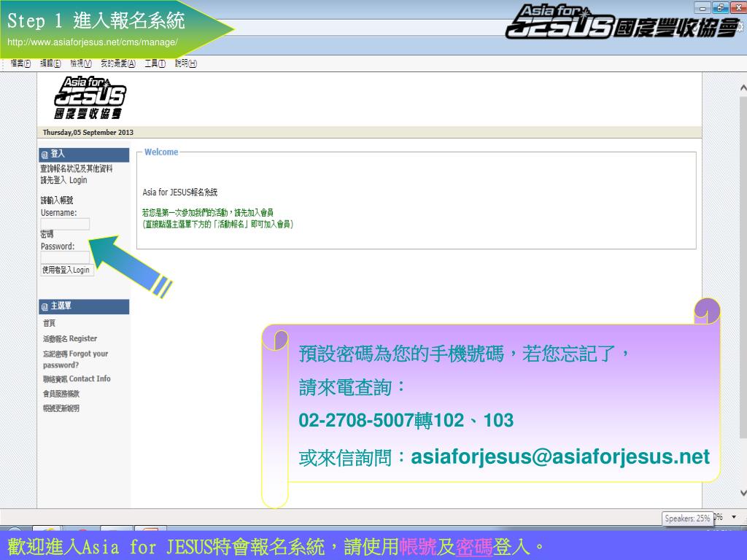Open the 我的最愛(A) Favorites menu
Image resolution: width=747 pixels, height=560 pixels.
pyautogui.click(x=118, y=63)
